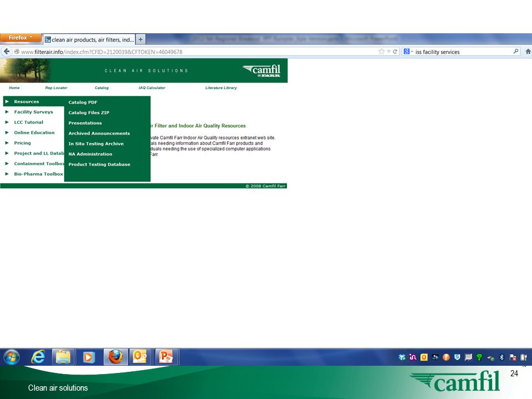Screen dimensions: 532x399
Task: Open Project and LL Database item
Action: pyautogui.click(x=39, y=153)
